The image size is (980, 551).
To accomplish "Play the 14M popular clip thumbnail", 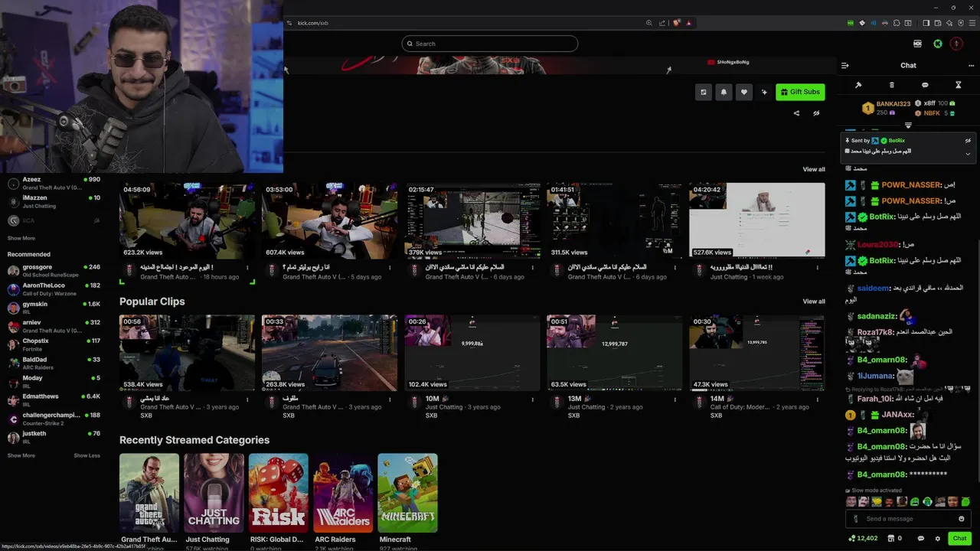I will [757, 353].
